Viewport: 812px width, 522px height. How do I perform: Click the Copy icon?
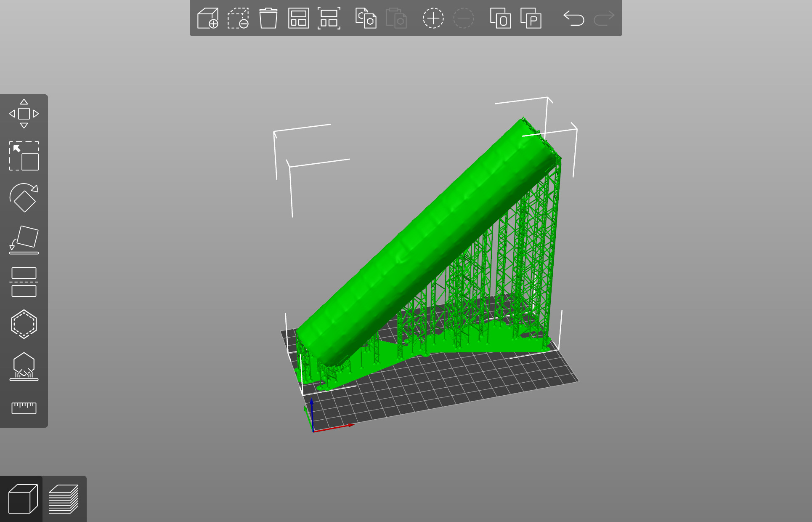pos(366,18)
